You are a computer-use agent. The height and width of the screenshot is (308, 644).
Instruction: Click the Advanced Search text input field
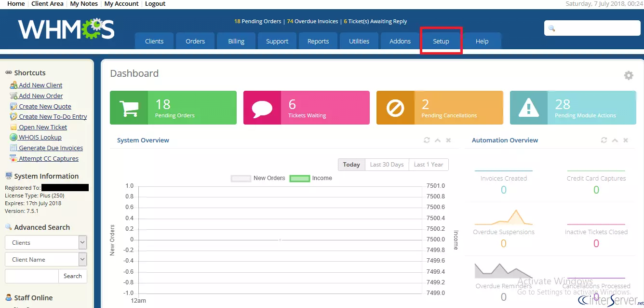(31, 276)
